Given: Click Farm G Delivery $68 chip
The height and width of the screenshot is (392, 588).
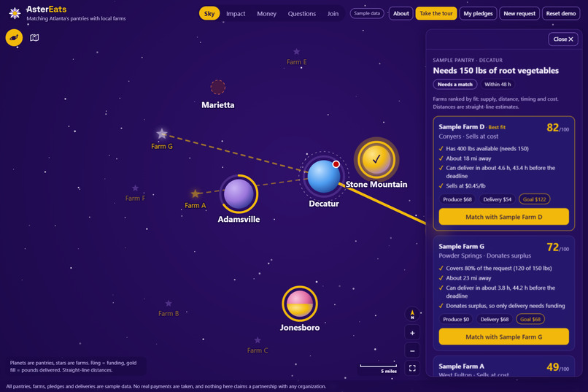Looking at the screenshot, I should pos(494,319).
